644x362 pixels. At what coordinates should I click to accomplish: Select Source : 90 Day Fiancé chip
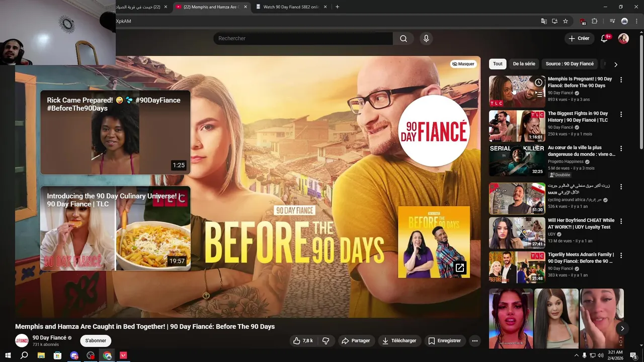(x=570, y=64)
